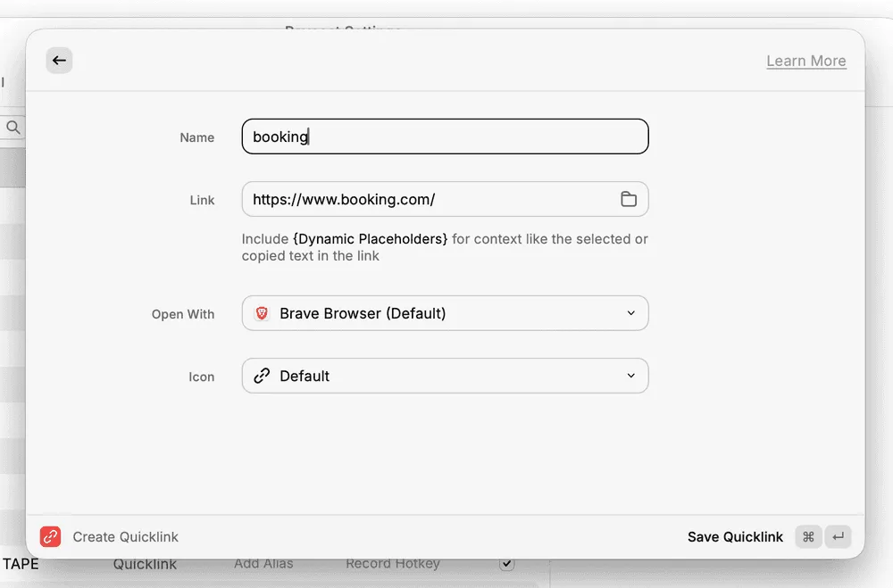
Task: Click the Brave lion logo icon
Action: pyautogui.click(x=262, y=313)
